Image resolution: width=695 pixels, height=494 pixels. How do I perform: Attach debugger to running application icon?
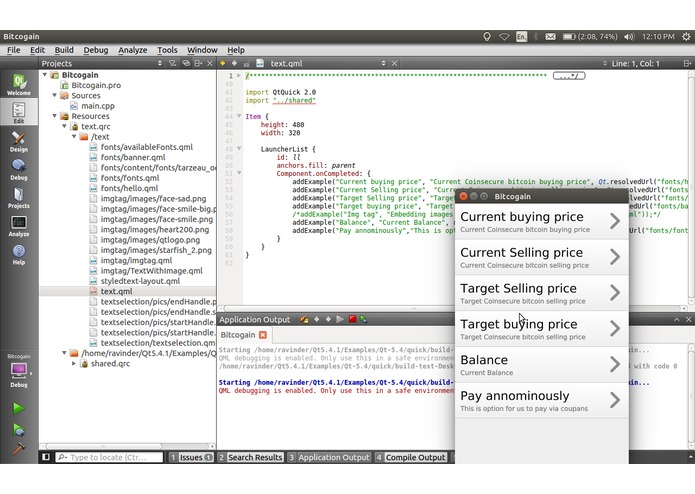tap(363, 319)
